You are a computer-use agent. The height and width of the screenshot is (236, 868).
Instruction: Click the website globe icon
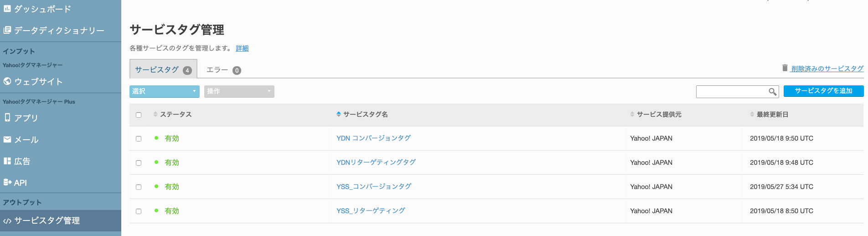[x=7, y=81]
